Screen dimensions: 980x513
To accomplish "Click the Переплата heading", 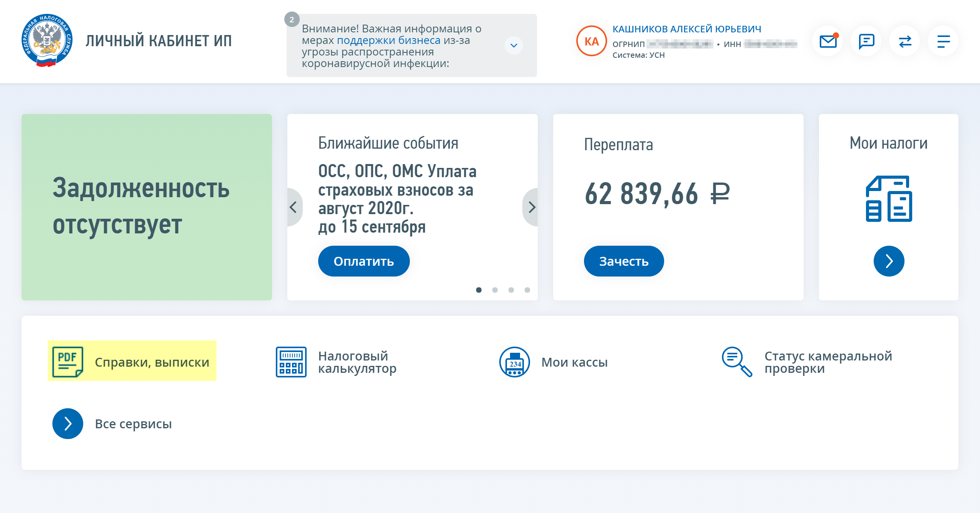I will point(619,145).
